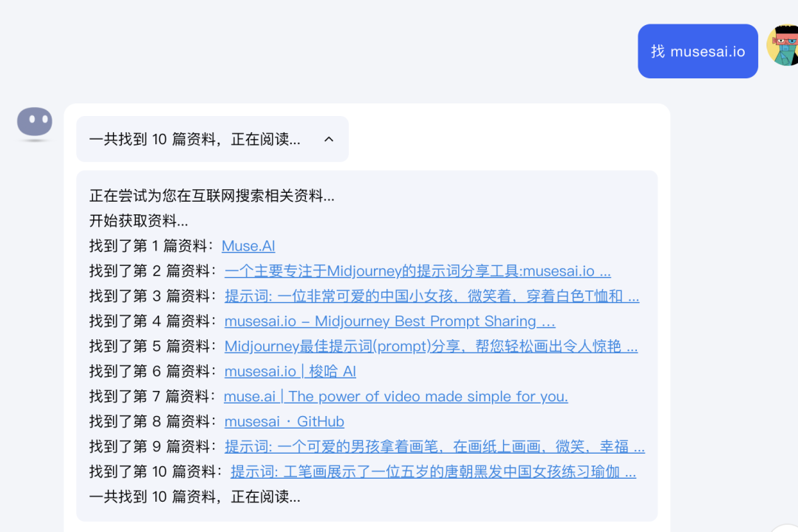Screen dimensions: 798x532
Task: Open 'muse.ai | The power of video' link
Action: pos(396,396)
